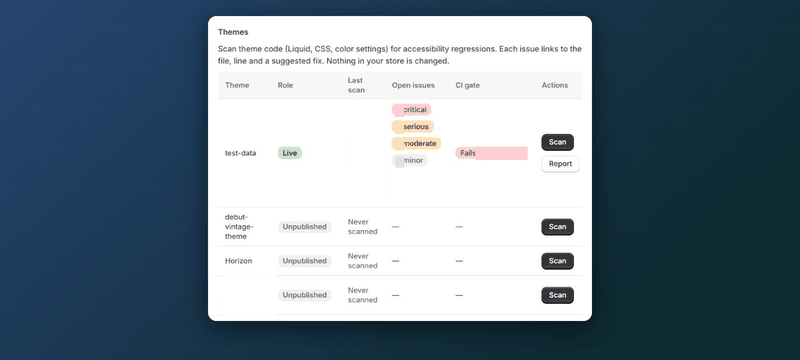Click the Last scan column header
Image resolution: width=800 pixels, height=360 pixels.
[356, 85]
